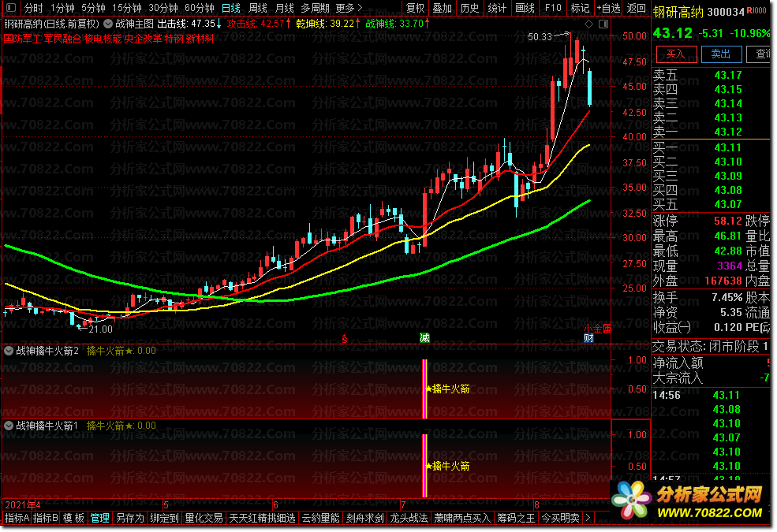Click the 央企改革 sector tag

(144, 39)
